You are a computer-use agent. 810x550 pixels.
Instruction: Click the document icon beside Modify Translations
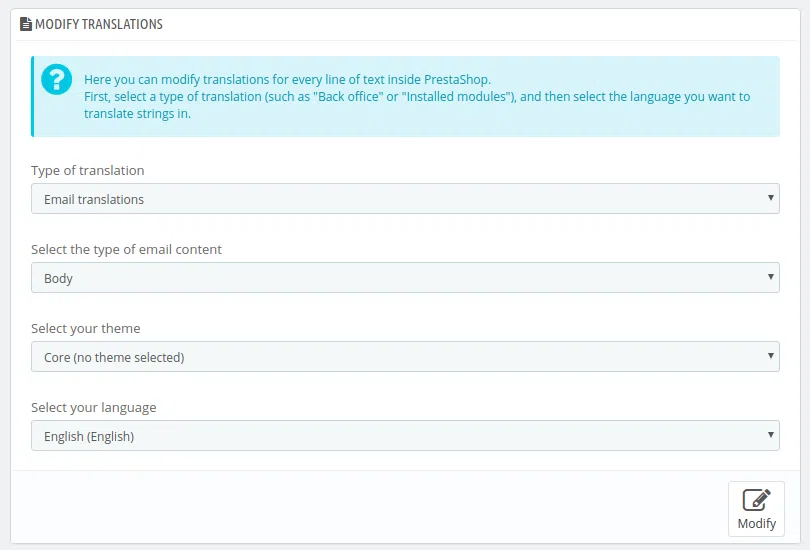pos(25,24)
